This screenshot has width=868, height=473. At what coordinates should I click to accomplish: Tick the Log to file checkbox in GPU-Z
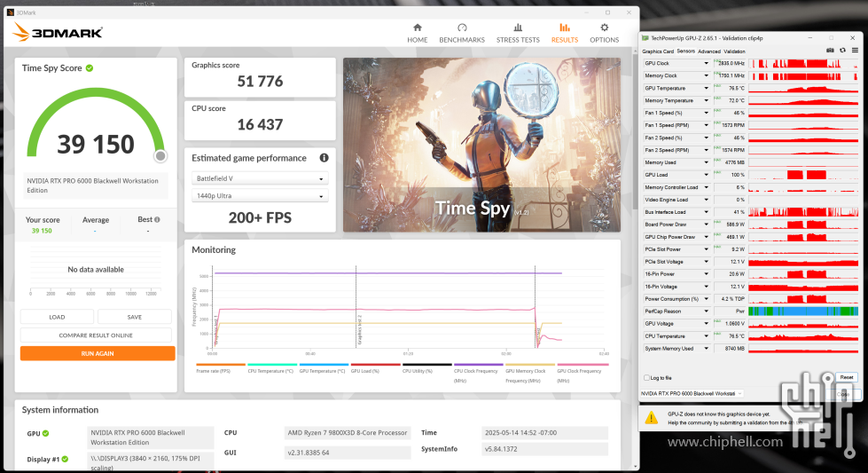click(646, 378)
